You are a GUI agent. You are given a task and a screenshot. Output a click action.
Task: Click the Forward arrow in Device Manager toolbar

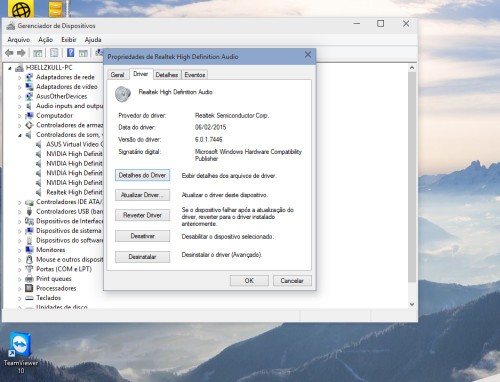21,53
